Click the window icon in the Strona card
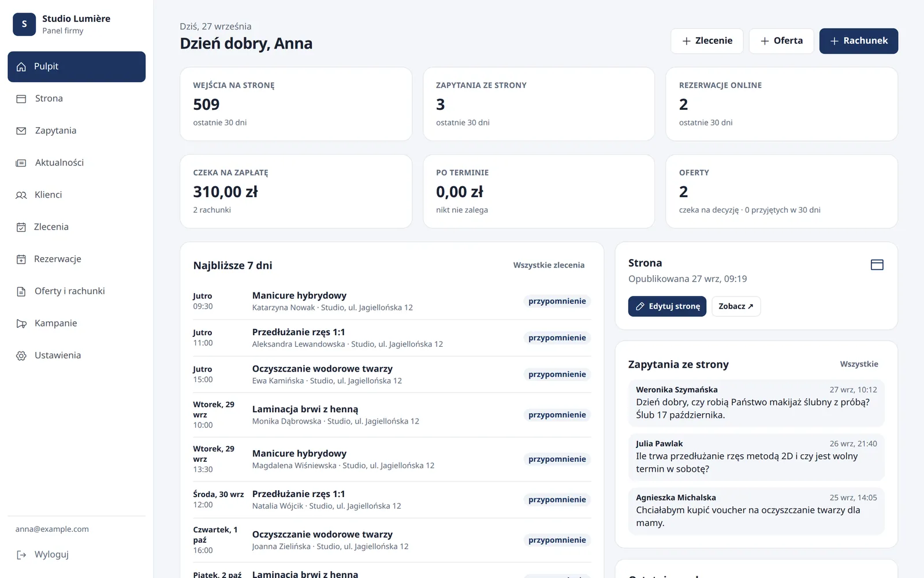The width and height of the screenshot is (924, 578). [877, 265]
